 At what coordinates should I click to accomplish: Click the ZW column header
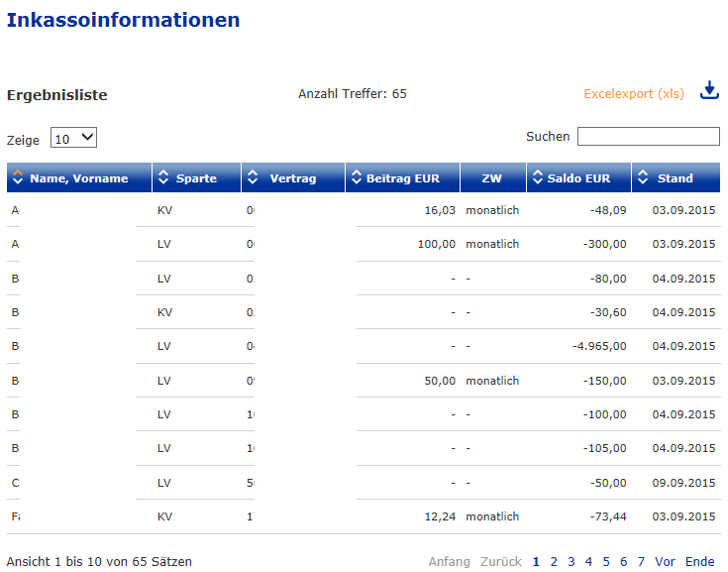491,178
